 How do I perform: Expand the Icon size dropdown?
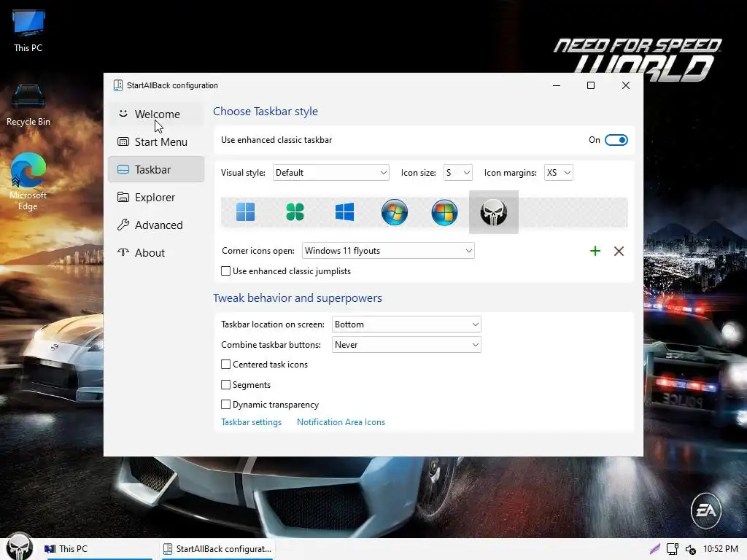458,172
